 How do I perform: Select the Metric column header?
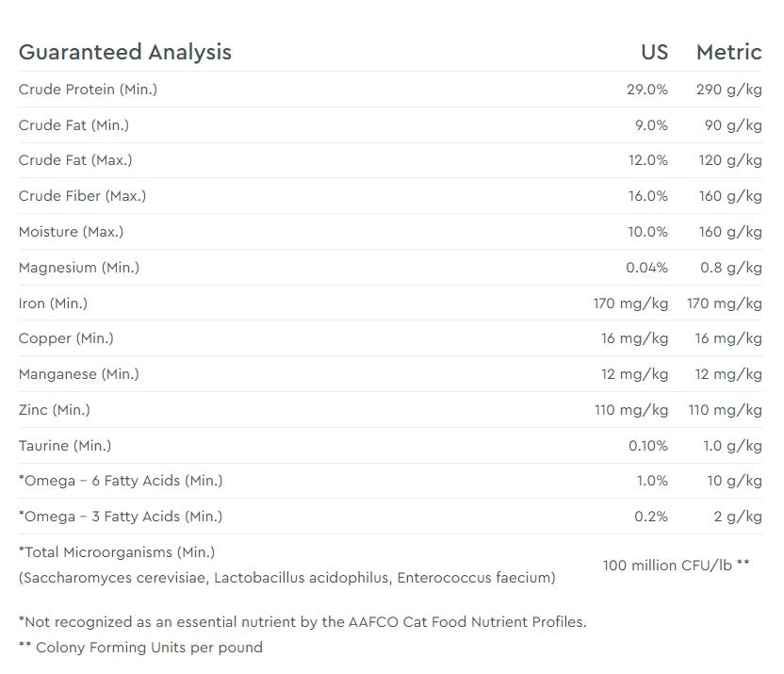[x=728, y=52]
